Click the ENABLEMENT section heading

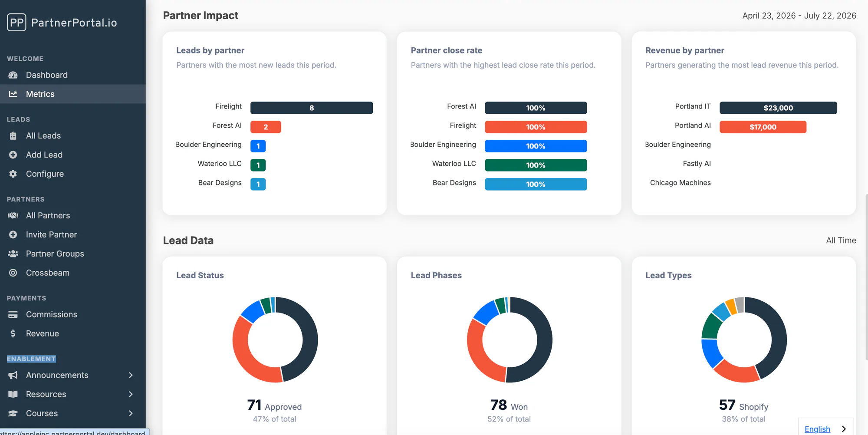[31, 359]
